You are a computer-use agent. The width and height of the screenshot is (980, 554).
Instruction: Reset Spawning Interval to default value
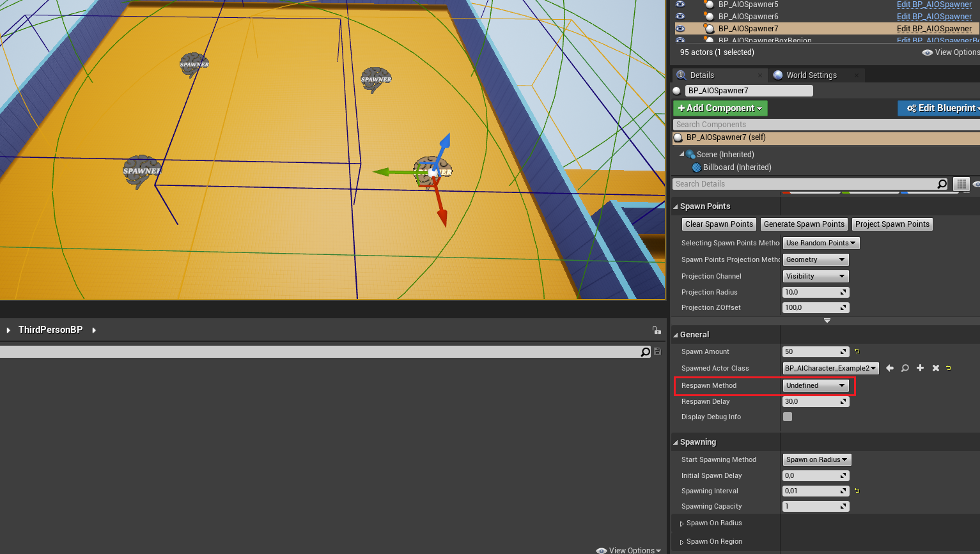coord(857,491)
